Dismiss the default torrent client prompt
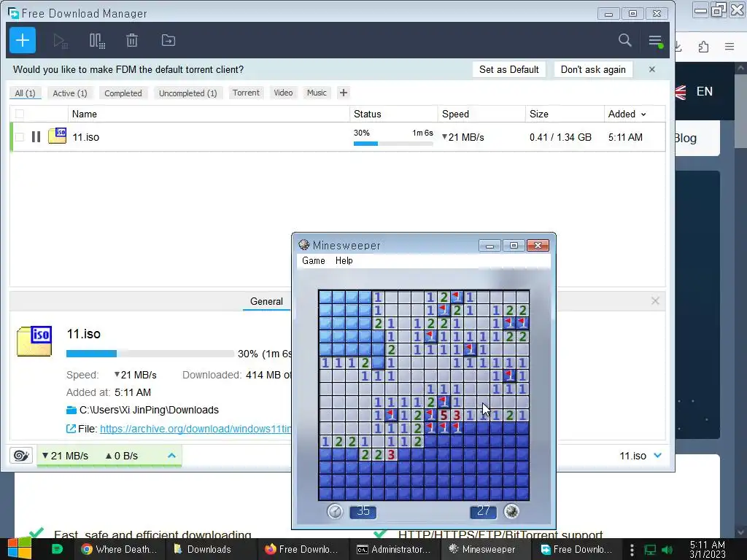 point(651,69)
